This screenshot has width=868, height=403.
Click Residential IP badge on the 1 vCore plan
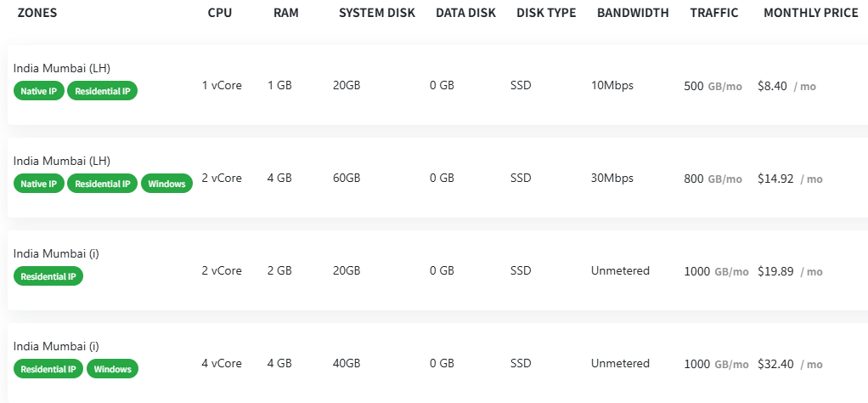coord(102,91)
